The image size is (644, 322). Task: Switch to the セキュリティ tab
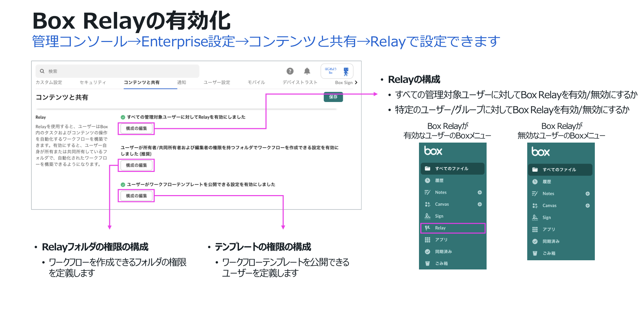click(x=93, y=83)
